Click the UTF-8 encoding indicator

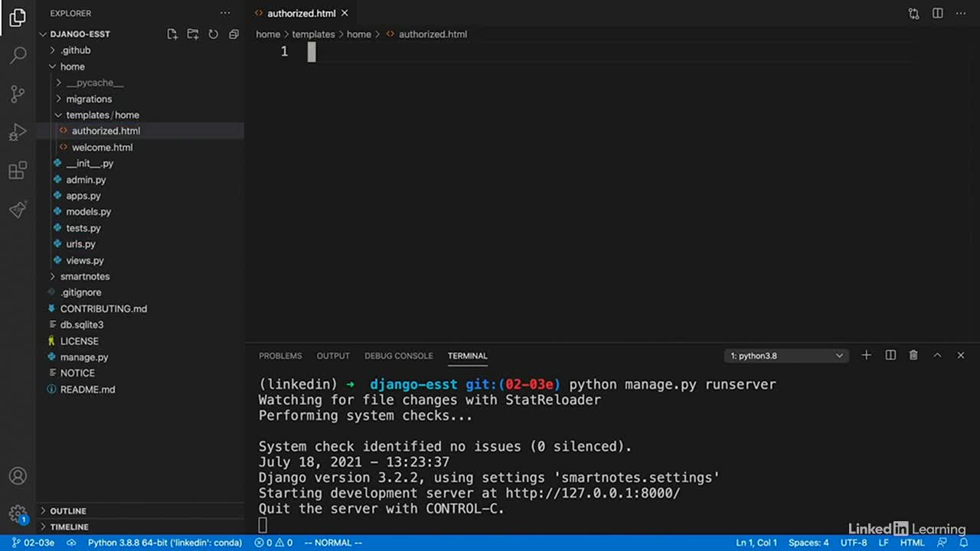(854, 543)
